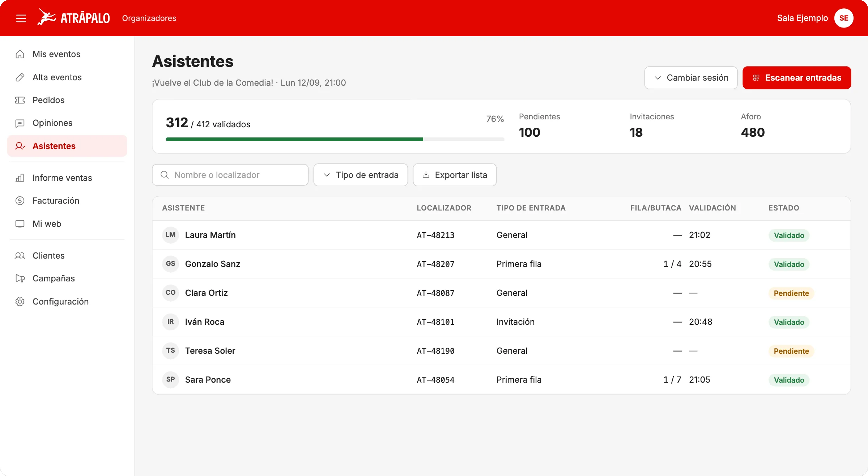
Task: Click the chat icon beside Opiniones
Action: click(20, 123)
